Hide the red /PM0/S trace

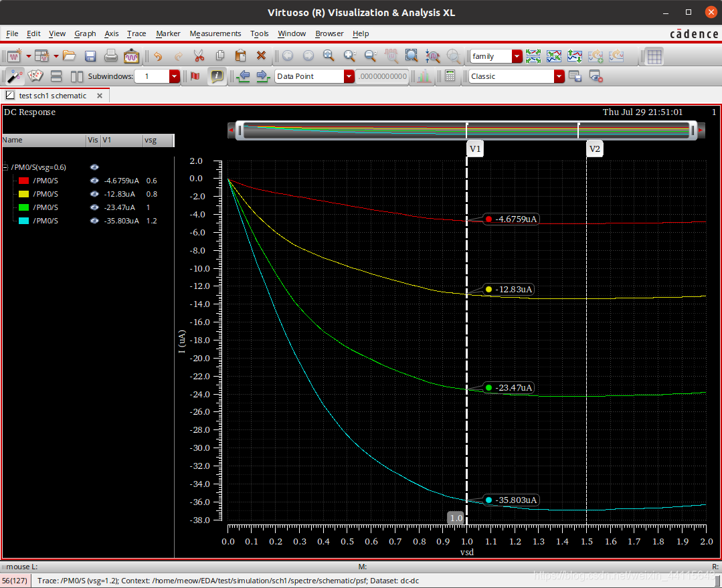94,181
